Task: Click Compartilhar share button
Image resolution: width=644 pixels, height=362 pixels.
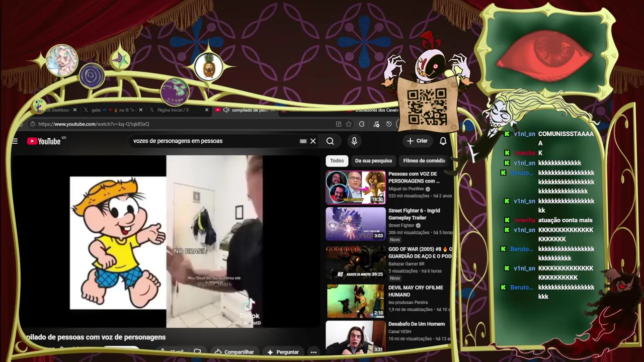Action: 234,352
